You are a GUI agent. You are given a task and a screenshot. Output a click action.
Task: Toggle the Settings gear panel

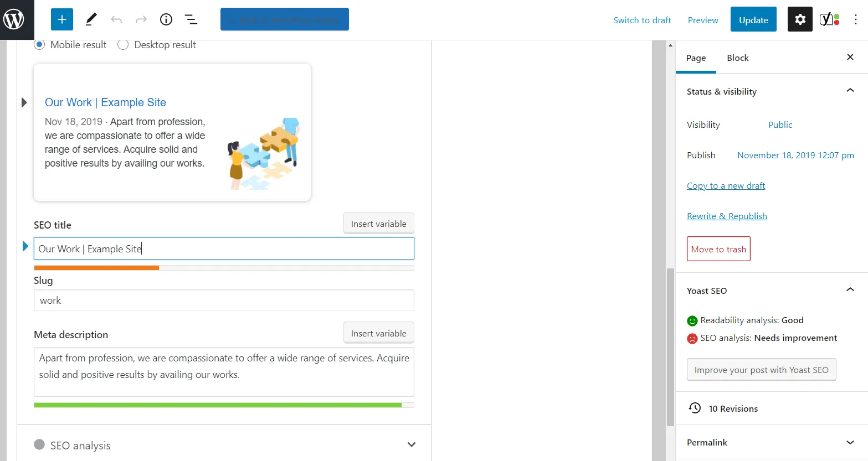pos(800,20)
